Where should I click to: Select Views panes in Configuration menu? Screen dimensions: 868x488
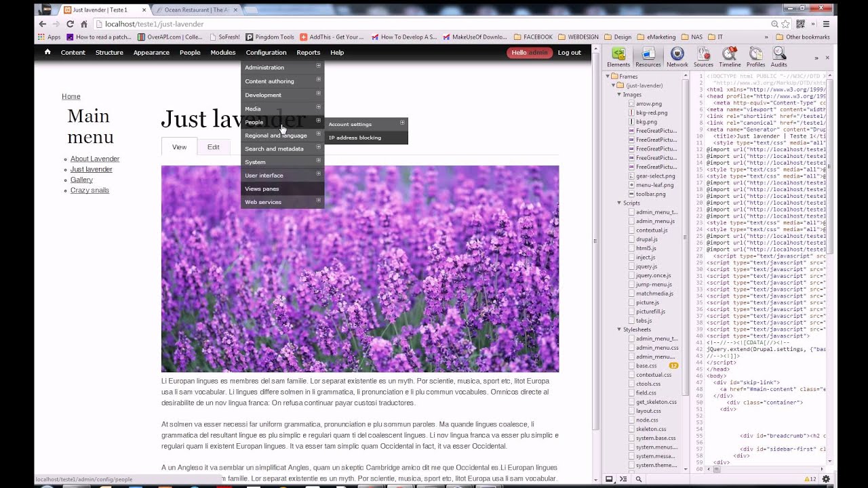click(282, 189)
